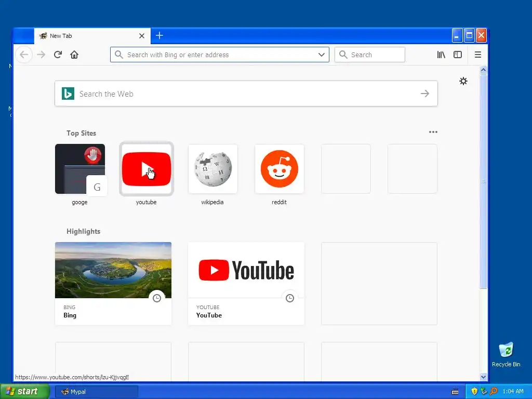Click the toolbar Search box

tap(370, 55)
